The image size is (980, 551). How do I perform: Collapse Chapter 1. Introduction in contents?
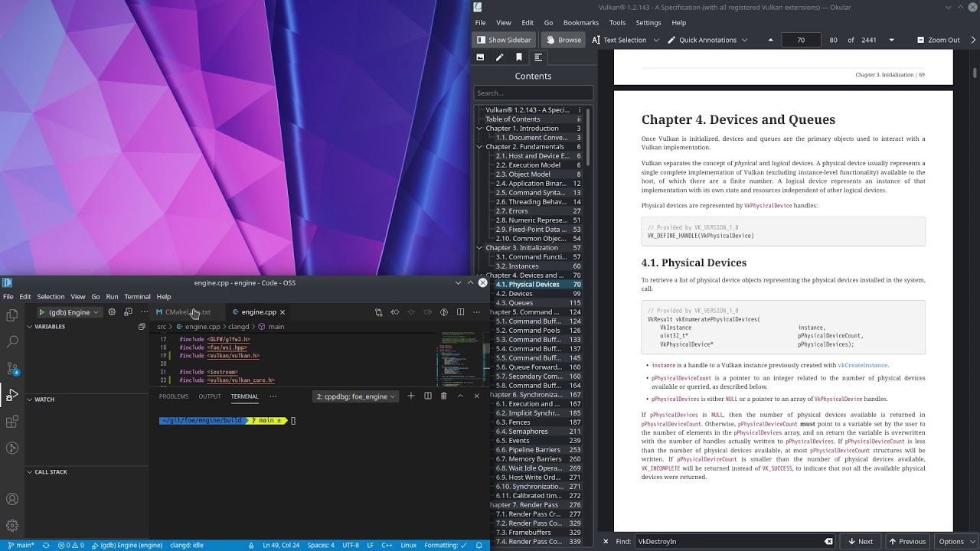coord(479,129)
